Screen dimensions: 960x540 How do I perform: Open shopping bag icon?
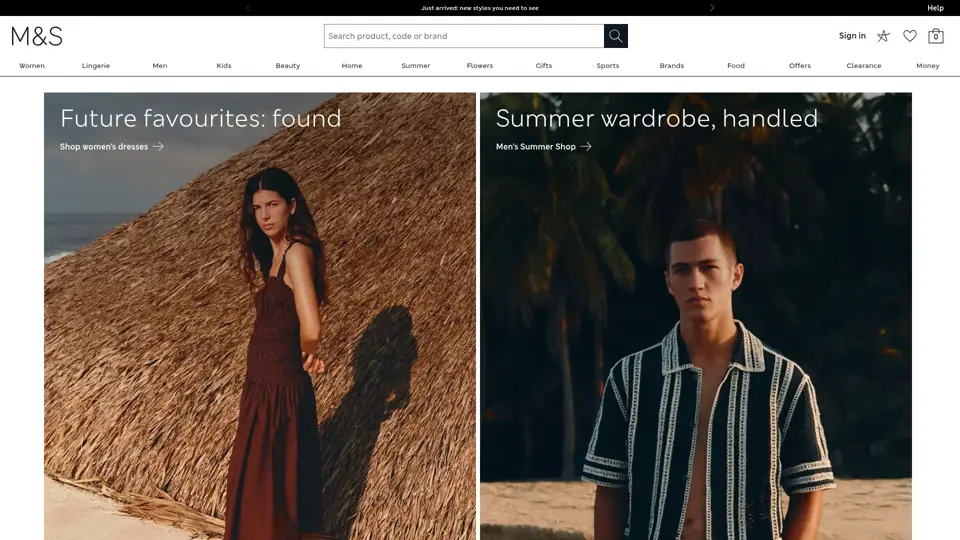936,36
